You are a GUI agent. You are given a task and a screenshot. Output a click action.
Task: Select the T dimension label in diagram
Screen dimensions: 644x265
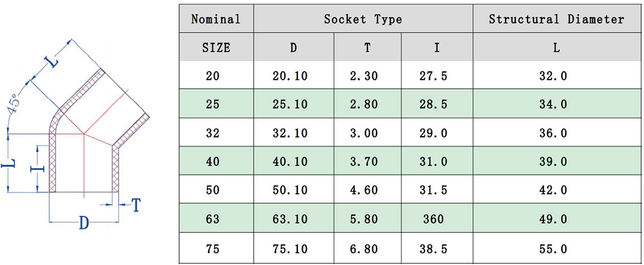[x=135, y=206]
